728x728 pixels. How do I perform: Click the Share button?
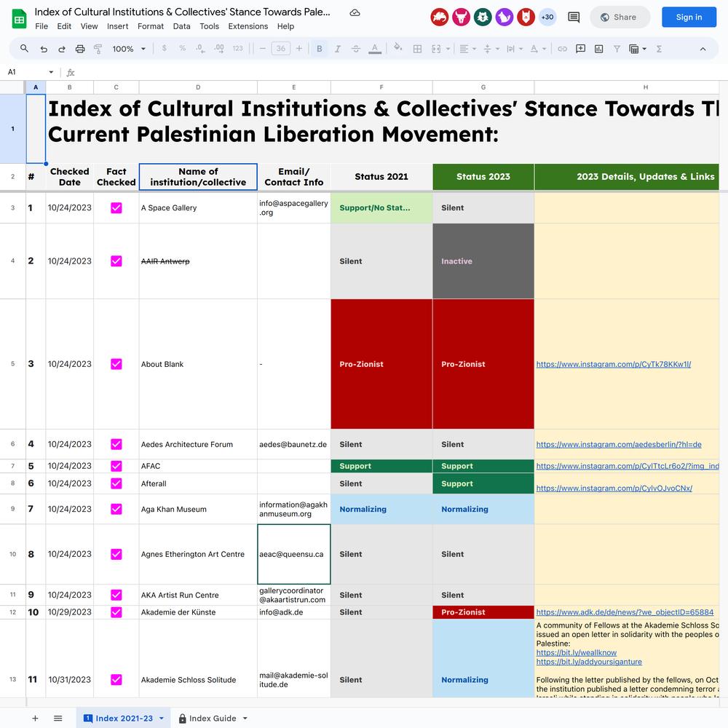pos(620,17)
